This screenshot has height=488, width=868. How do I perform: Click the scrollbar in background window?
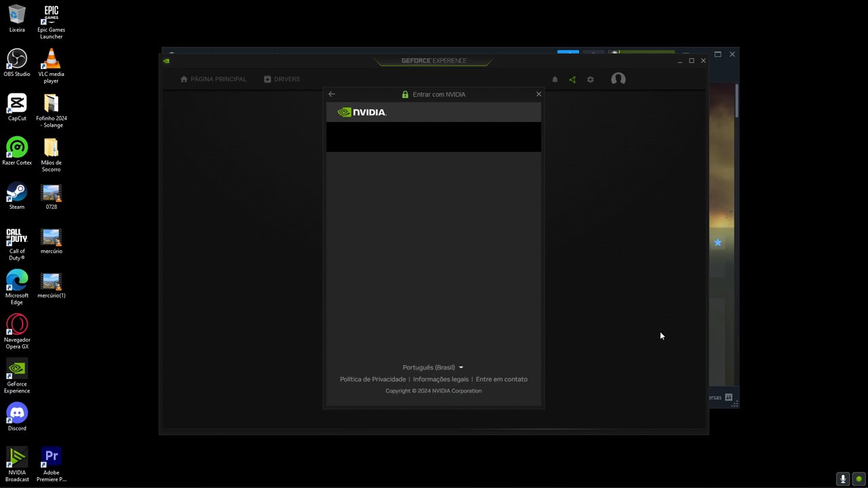(736, 102)
